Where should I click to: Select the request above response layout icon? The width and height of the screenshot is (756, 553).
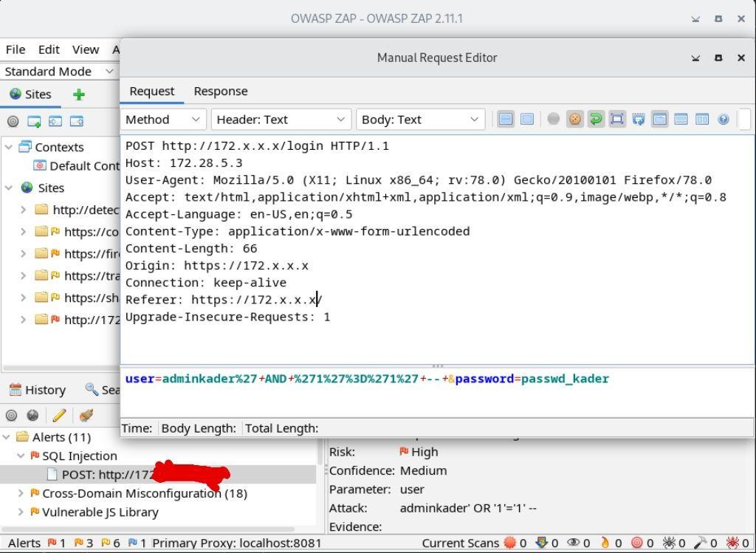(681, 119)
